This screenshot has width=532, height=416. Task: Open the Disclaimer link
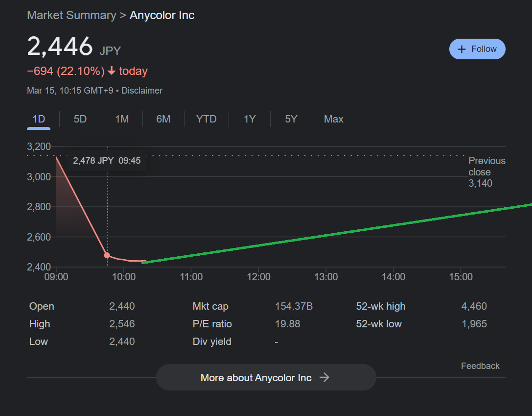(142, 91)
